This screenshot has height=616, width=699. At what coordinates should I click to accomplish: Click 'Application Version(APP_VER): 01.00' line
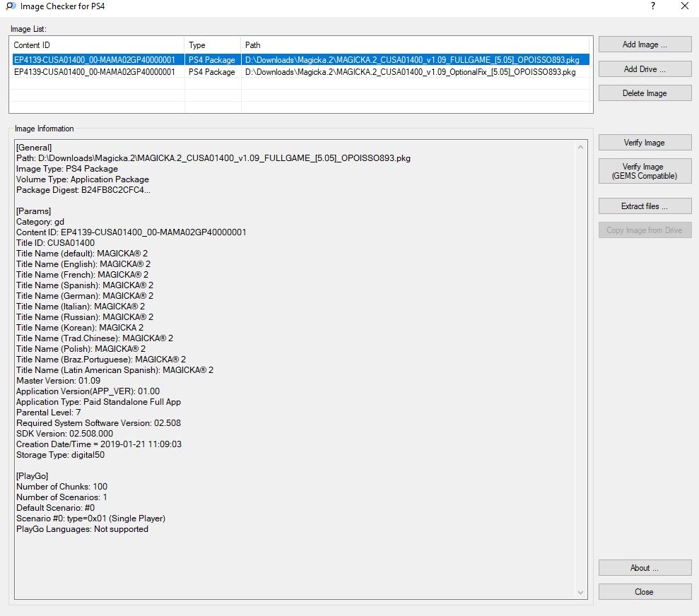[x=88, y=391]
